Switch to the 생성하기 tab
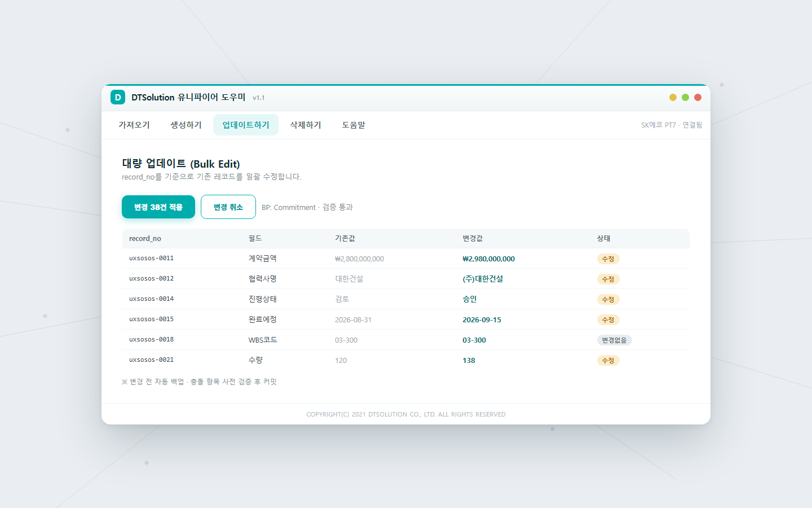Viewport: 812px width, 508px height. pos(186,125)
